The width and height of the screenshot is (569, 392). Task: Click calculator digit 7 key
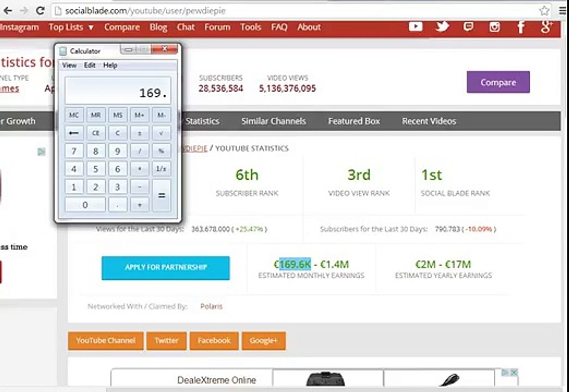click(x=74, y=151)
